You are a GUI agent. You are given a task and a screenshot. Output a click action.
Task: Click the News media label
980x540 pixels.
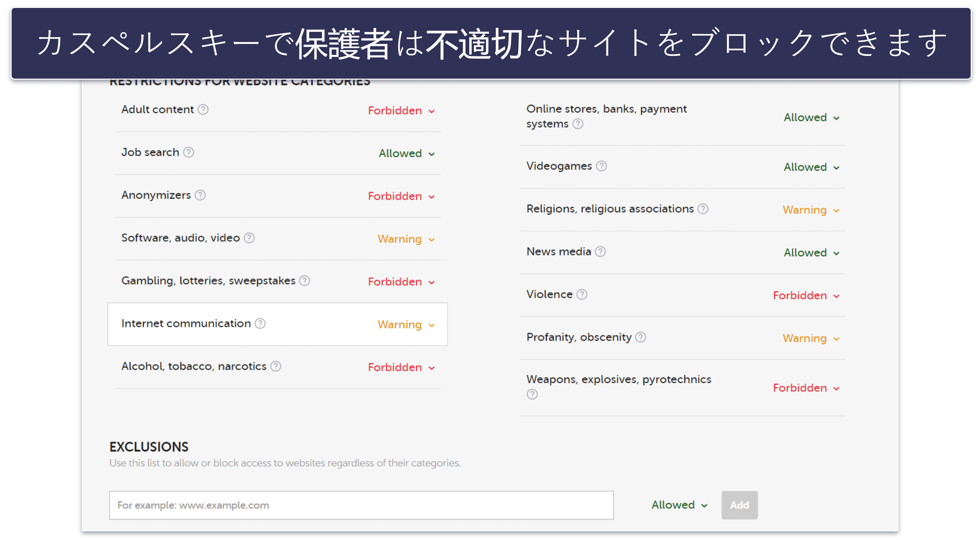559,251
